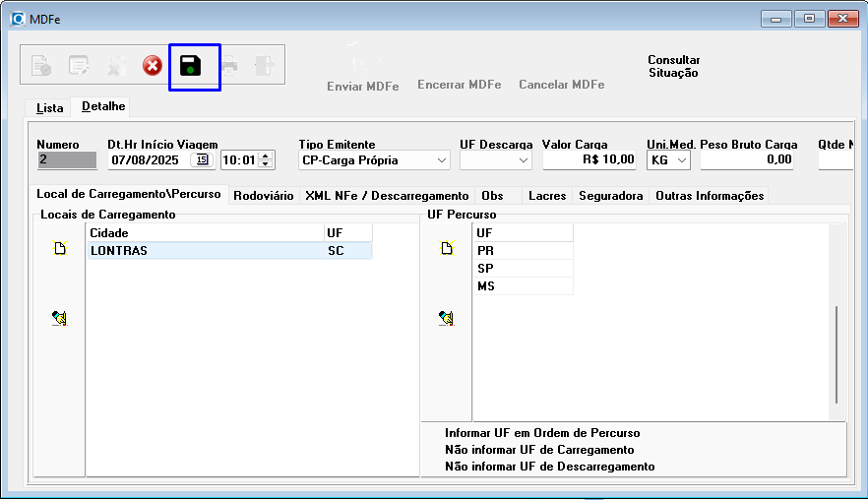868x500 pixels.
Task: Open the UF Descarga dropdown
Action: (x=524, y=159)
